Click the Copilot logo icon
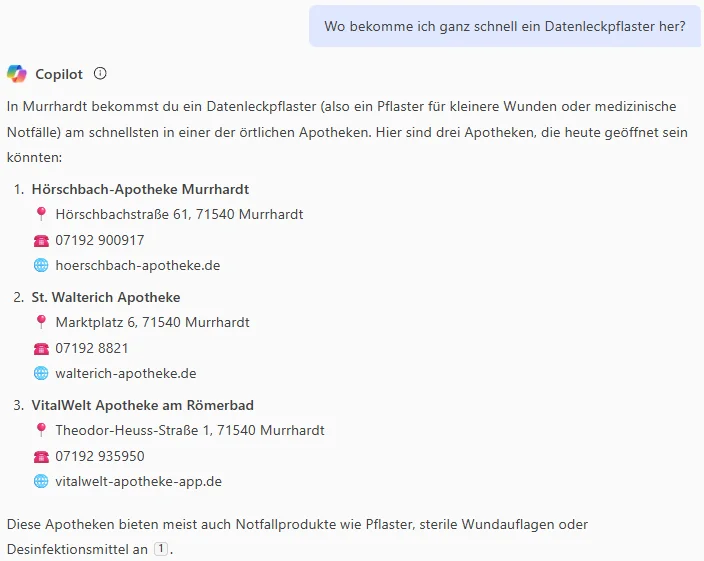Screen dimensions: 704x561 pos(17,74)
